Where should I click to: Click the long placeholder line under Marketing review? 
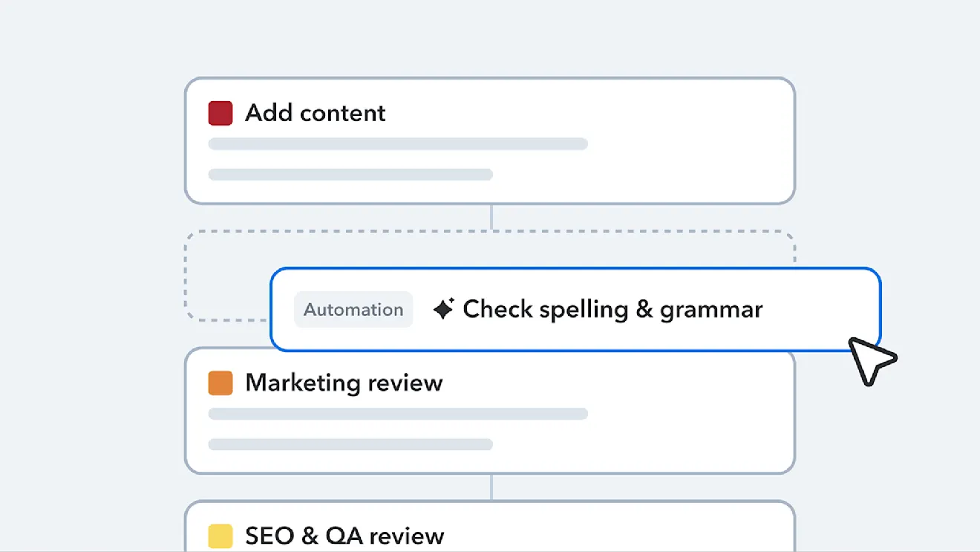398,414
